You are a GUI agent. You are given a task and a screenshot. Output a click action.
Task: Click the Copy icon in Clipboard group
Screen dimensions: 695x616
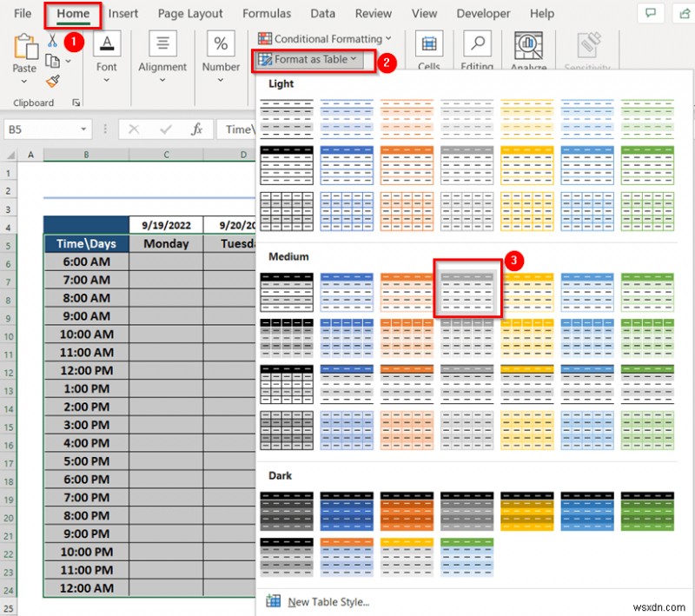[52, 59]
